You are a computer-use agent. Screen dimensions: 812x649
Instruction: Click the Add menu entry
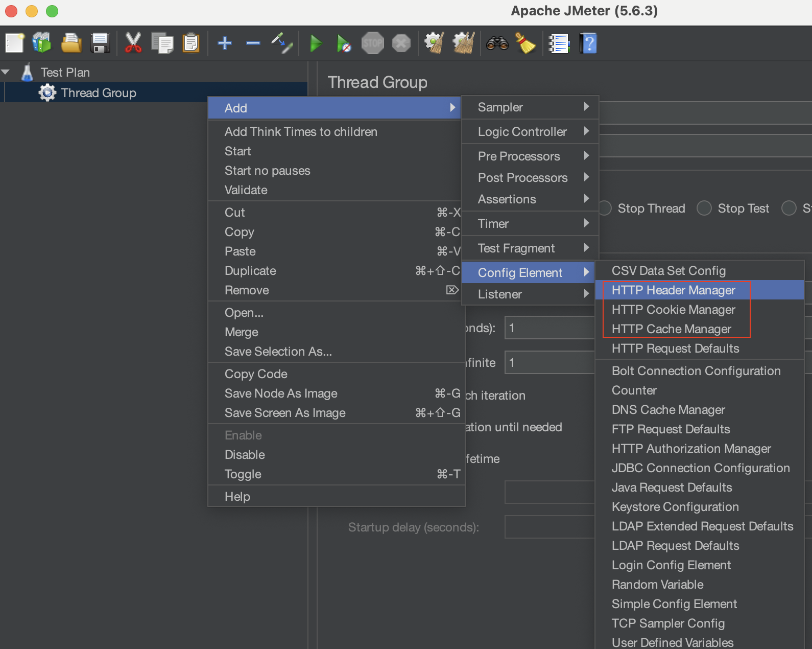(335, 108)
